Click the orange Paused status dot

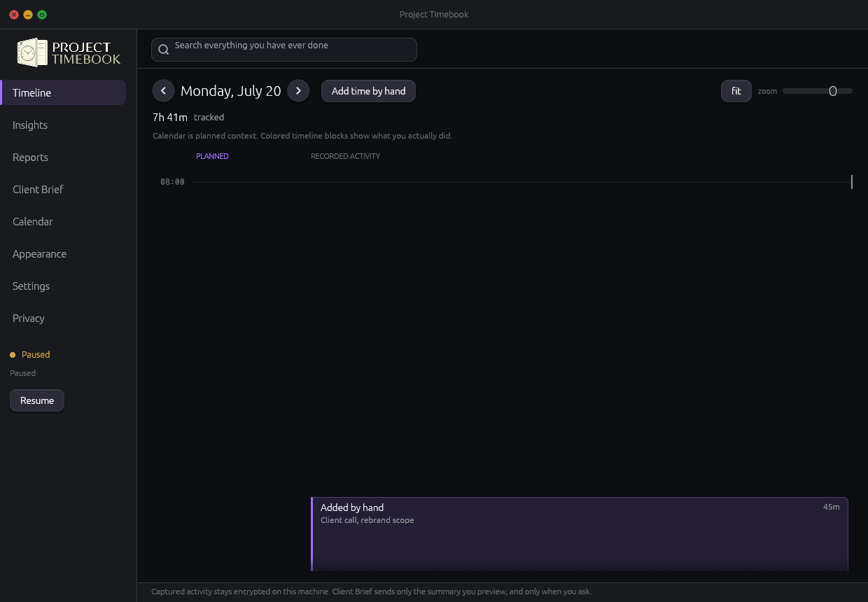tap(13, 355)
